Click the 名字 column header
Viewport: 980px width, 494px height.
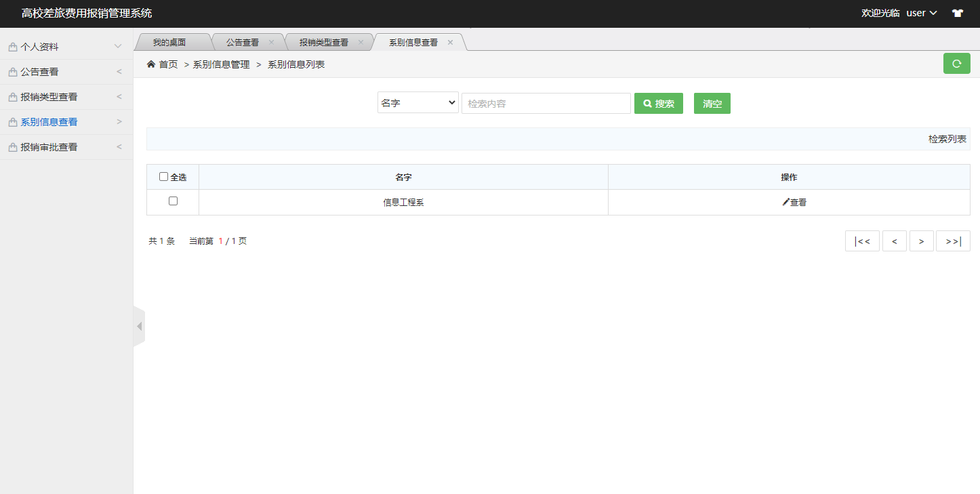pyautogui.click(x=403, y=177)
